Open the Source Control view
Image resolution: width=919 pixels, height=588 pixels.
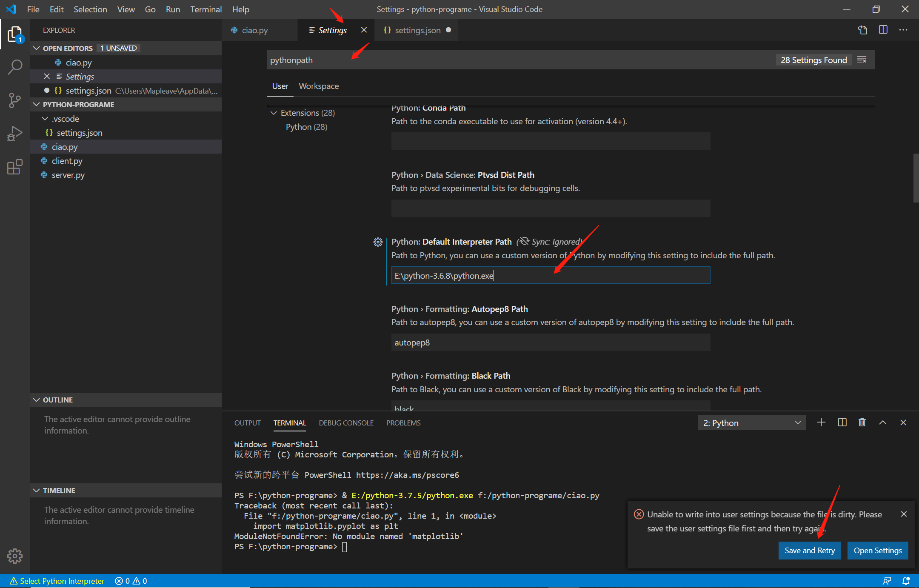point(15,100)
